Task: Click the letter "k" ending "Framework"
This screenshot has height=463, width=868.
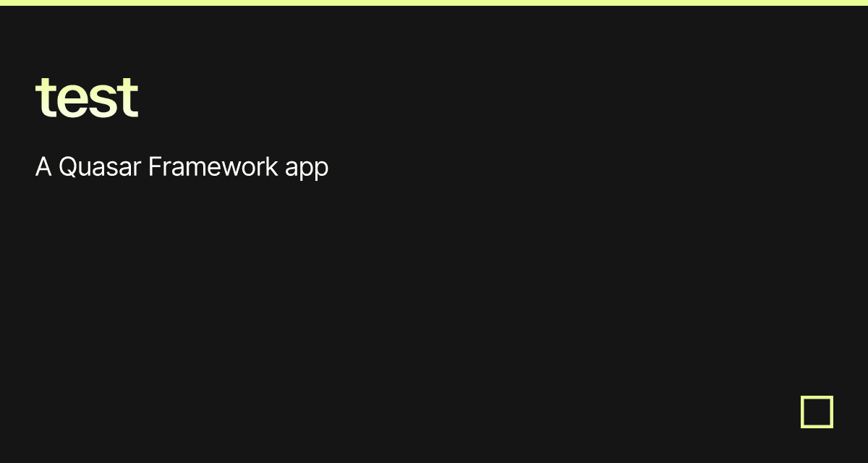Action: (x=273, y=166)
